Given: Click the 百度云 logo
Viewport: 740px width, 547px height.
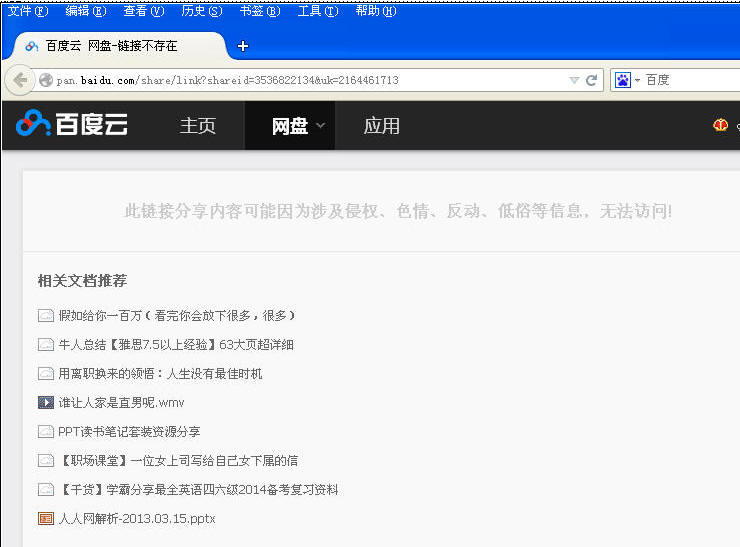Looking at the screenshot, I should pyautogui.click(x=72, y=124).
